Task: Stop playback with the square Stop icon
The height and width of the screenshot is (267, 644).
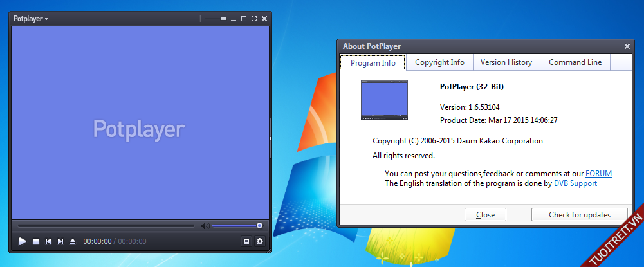Action: tap(36, 241)
